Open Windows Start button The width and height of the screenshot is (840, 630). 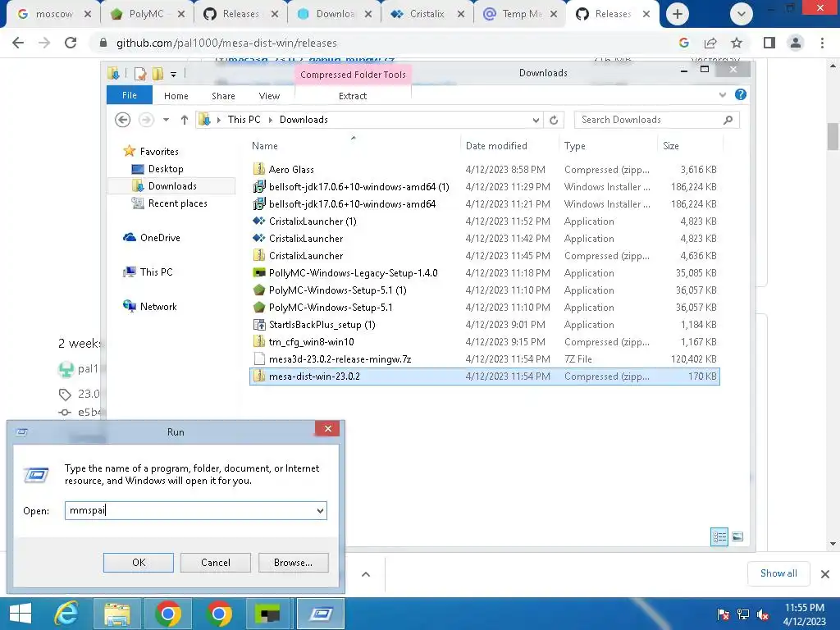tap(21, 614)
